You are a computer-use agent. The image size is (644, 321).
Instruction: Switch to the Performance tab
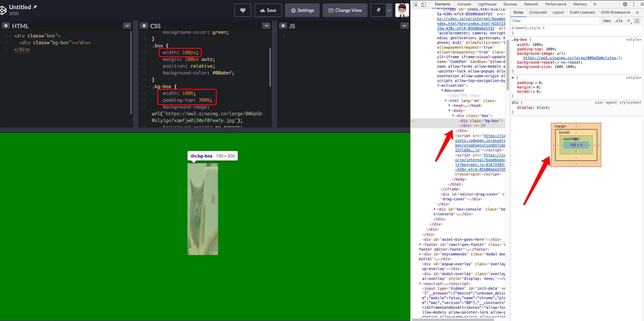556,4
